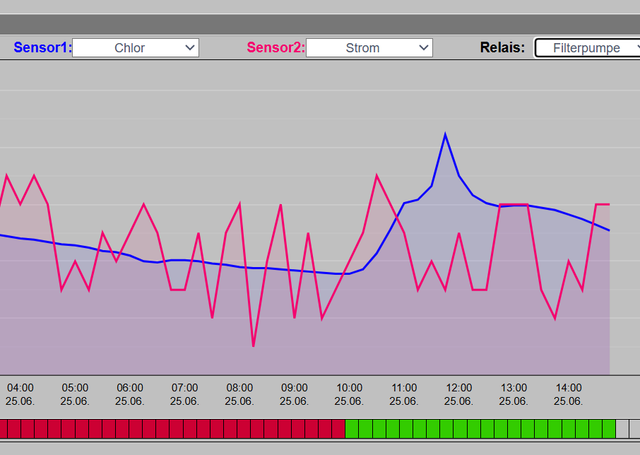This screenshot has height=455, width=640.
Task: Click the first green relay block after 10:00
Action: click(352, 429)
